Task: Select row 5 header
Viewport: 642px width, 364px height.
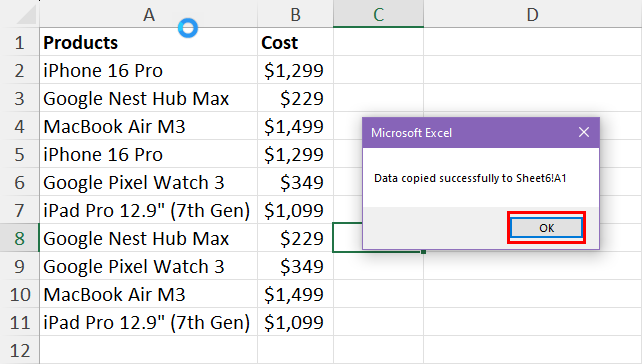Action: click(x=20, y=154)
